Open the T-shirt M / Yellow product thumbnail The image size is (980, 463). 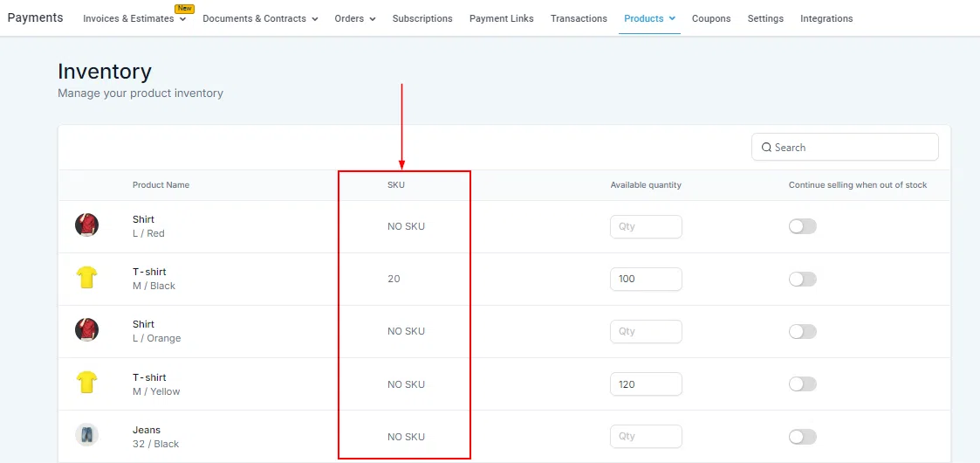(x=87, y=383)
